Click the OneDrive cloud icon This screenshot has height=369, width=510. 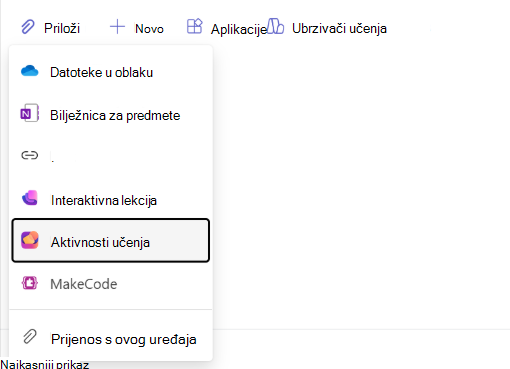coord(30,71)
